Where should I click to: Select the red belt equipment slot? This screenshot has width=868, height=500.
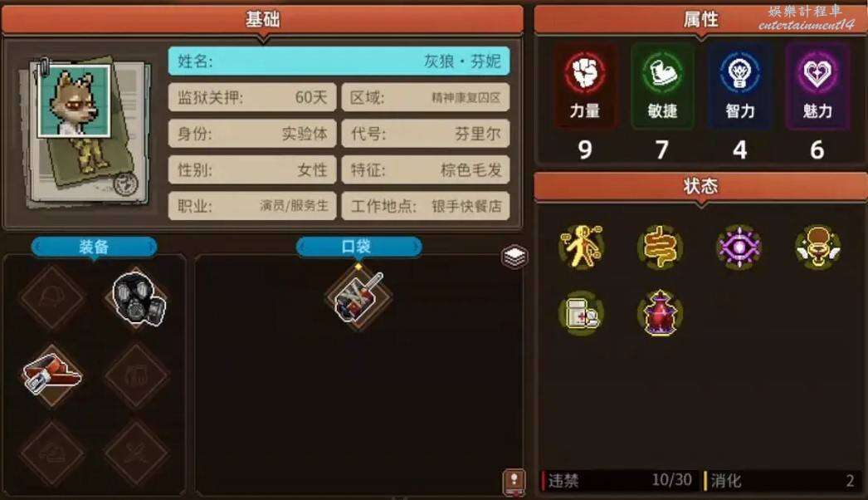click(52, 374)
